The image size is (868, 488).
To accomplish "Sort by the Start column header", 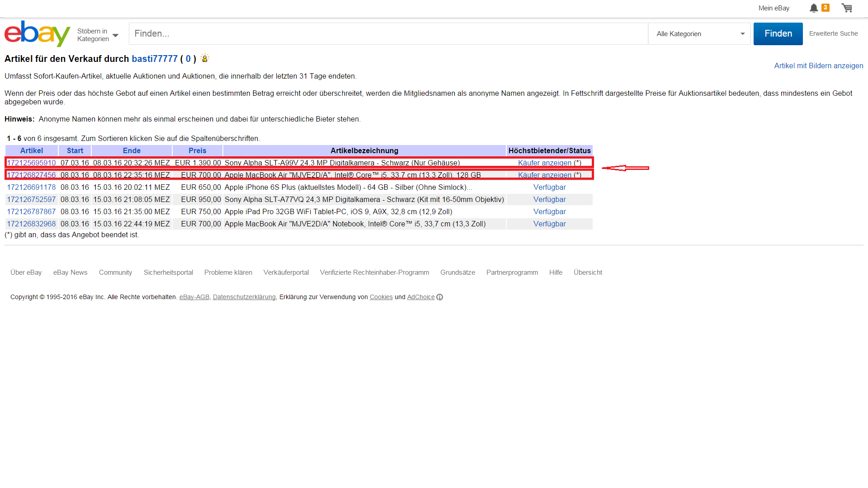I will 75,150.
